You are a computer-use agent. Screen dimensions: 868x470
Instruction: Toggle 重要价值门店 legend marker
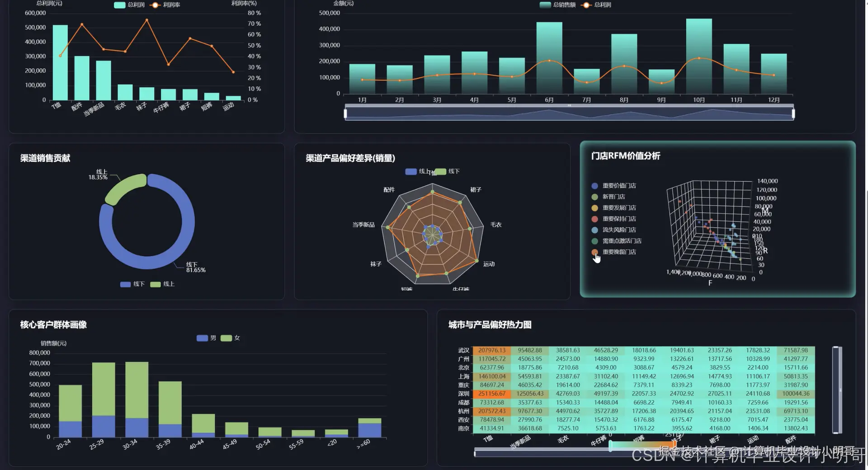[594, 186]
